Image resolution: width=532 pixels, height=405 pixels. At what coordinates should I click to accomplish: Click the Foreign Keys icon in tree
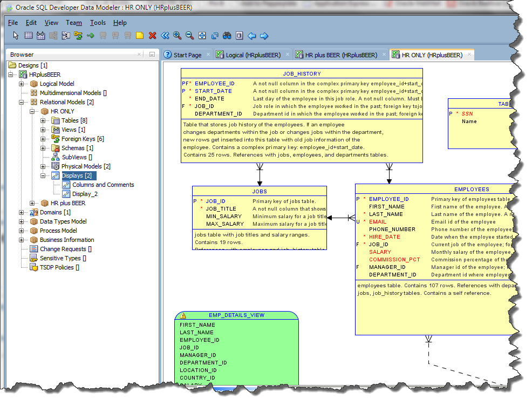tap(55, 138)
